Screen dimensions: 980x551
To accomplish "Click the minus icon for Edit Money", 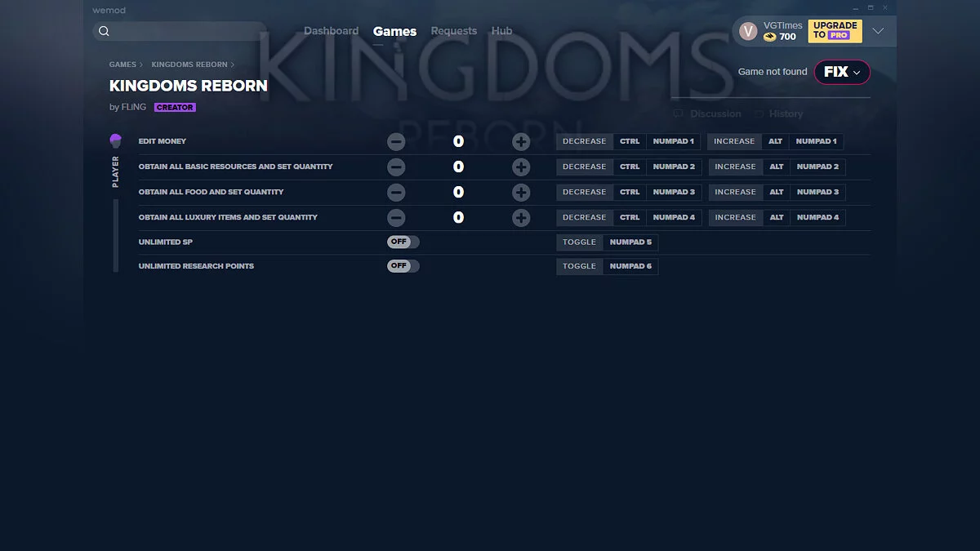I will point(396,141).
